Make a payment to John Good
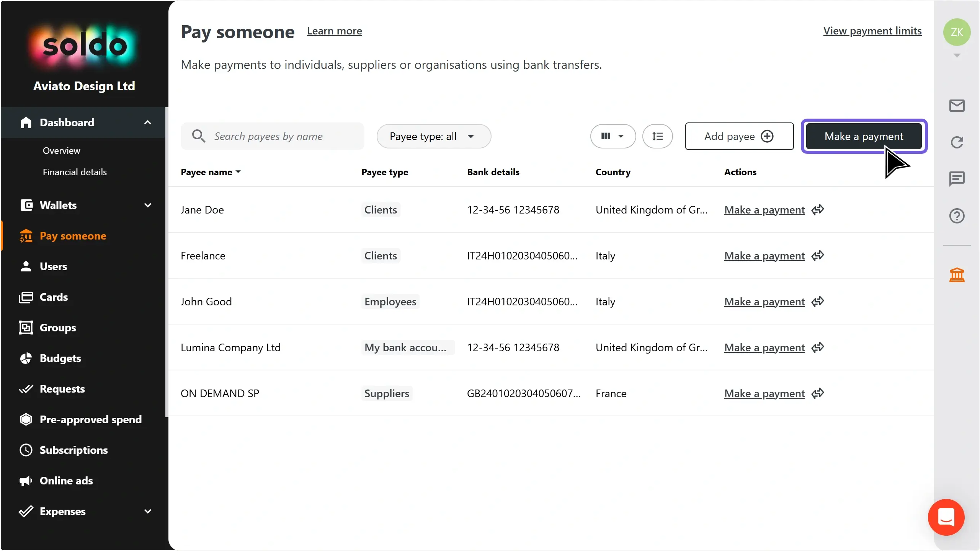The width and height of the screenshot is (980, 551). point(764,302)
